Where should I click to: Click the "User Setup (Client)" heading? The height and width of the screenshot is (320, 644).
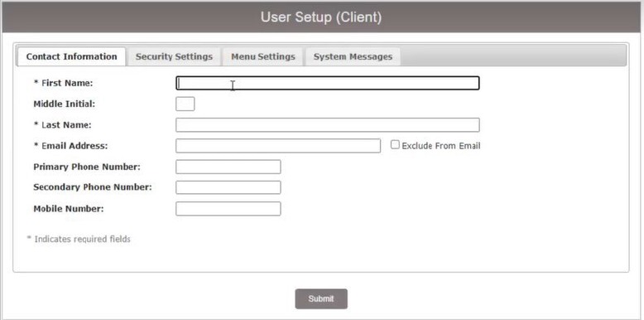click(x=321, y=17)
